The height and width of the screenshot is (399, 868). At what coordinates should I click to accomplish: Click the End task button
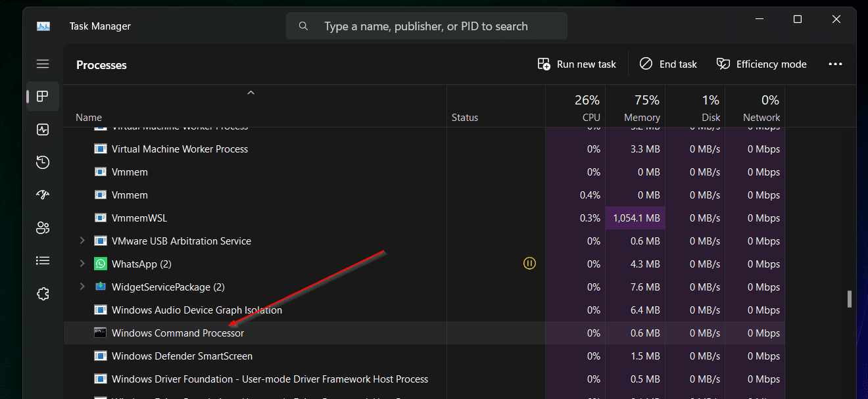pos(668,64)
